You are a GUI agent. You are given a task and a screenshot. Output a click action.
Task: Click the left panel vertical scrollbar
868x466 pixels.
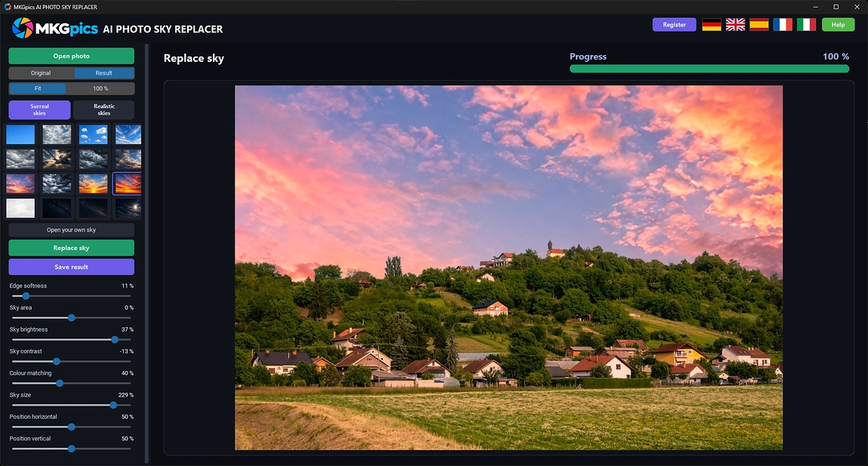(146, 253)
